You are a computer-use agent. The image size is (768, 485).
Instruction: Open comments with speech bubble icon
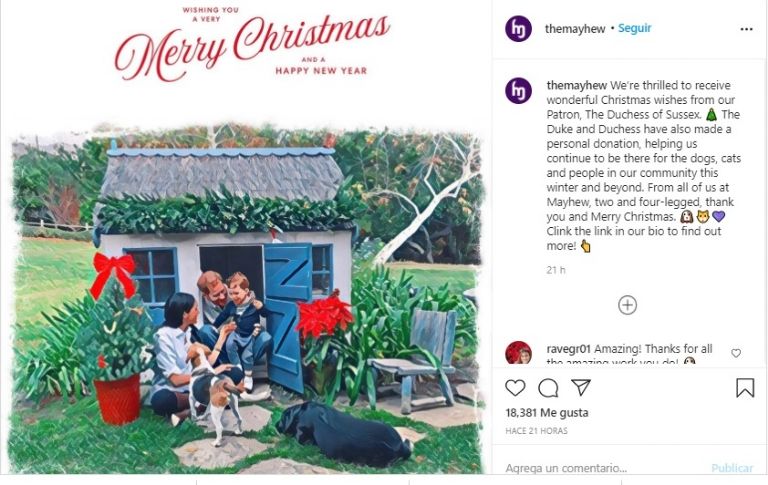pos(548,387)
